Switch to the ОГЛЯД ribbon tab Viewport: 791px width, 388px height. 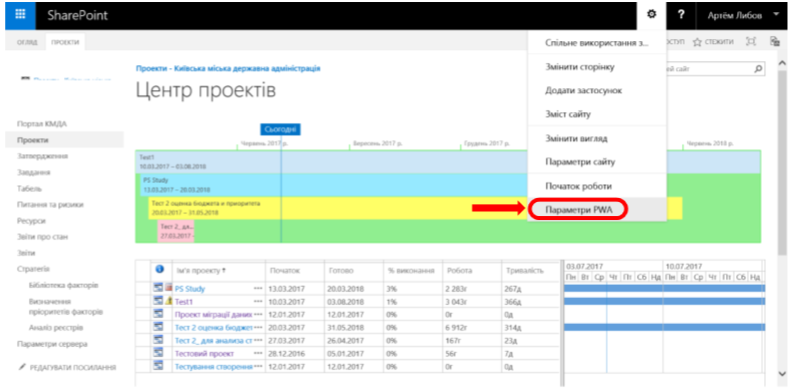(27, 42)
